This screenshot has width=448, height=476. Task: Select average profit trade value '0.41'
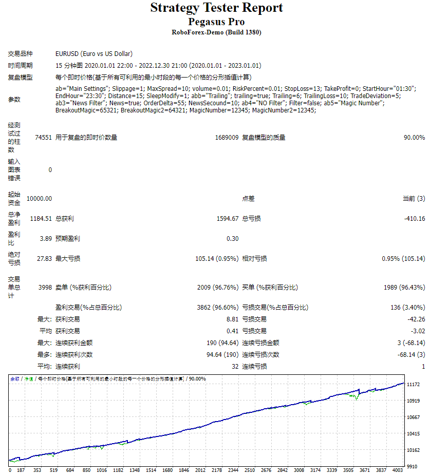(232, 331)
